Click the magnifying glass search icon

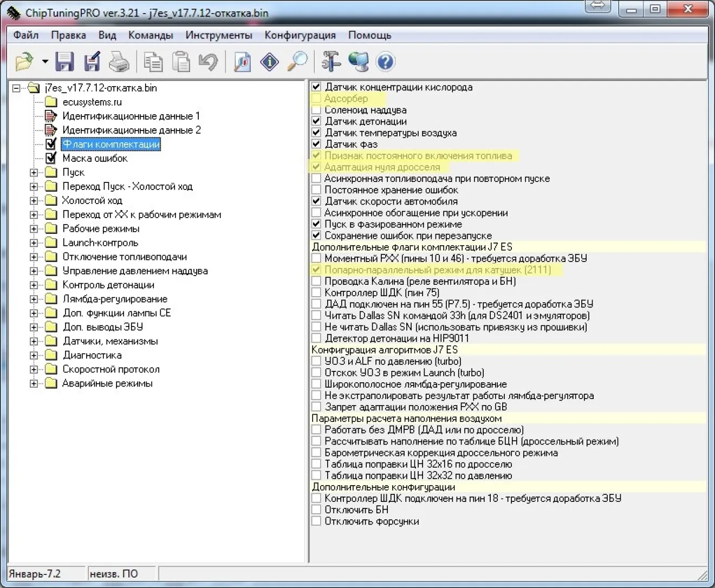pyautogui.click(x=297, y=62)
